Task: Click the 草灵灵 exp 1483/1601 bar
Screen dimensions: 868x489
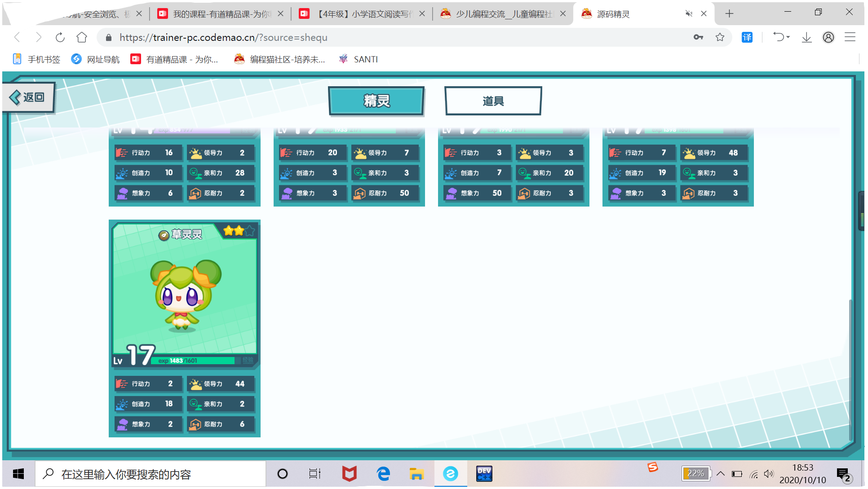Action: 196,361
